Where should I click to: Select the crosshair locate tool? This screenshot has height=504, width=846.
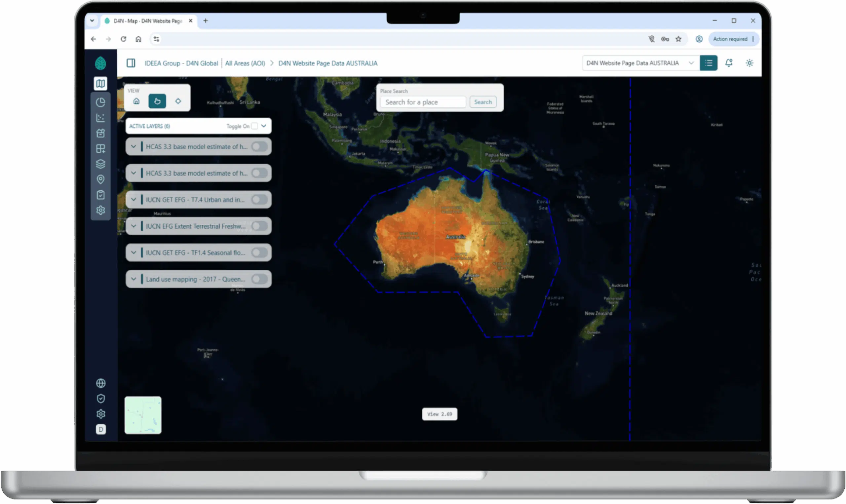click(178, 101)
